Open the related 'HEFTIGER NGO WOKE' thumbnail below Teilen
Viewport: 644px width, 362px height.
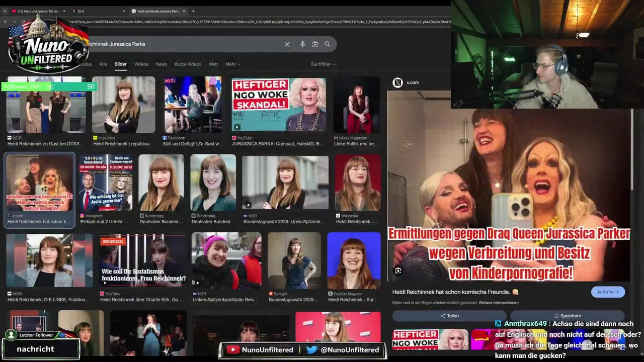click(x=430, y=339)
